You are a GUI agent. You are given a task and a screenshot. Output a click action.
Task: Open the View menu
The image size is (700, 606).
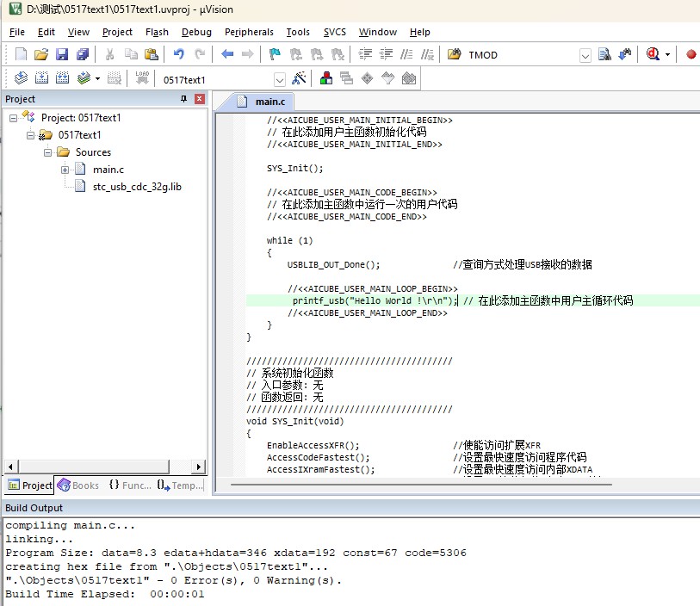(78, 32)
